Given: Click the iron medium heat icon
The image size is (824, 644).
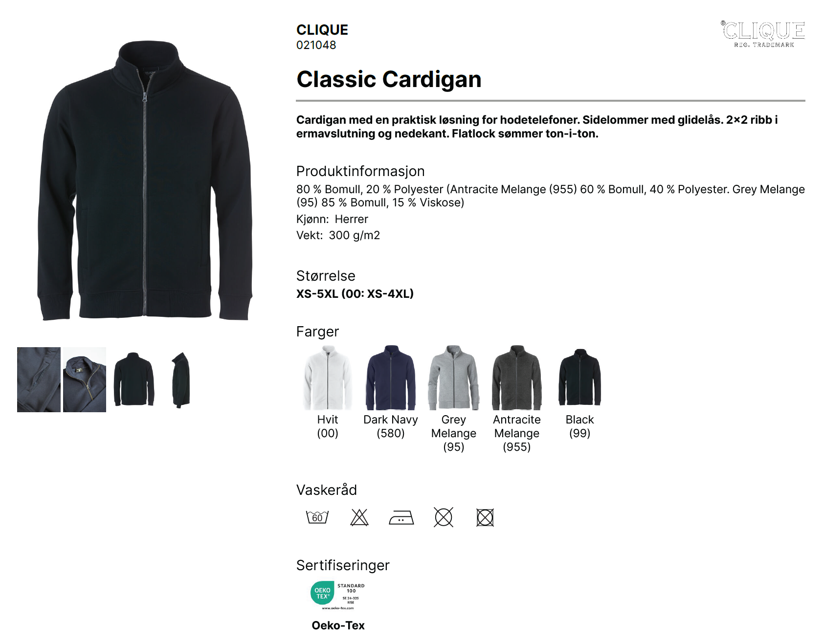Looking at the screenshot, I should (x=401, y=517).
